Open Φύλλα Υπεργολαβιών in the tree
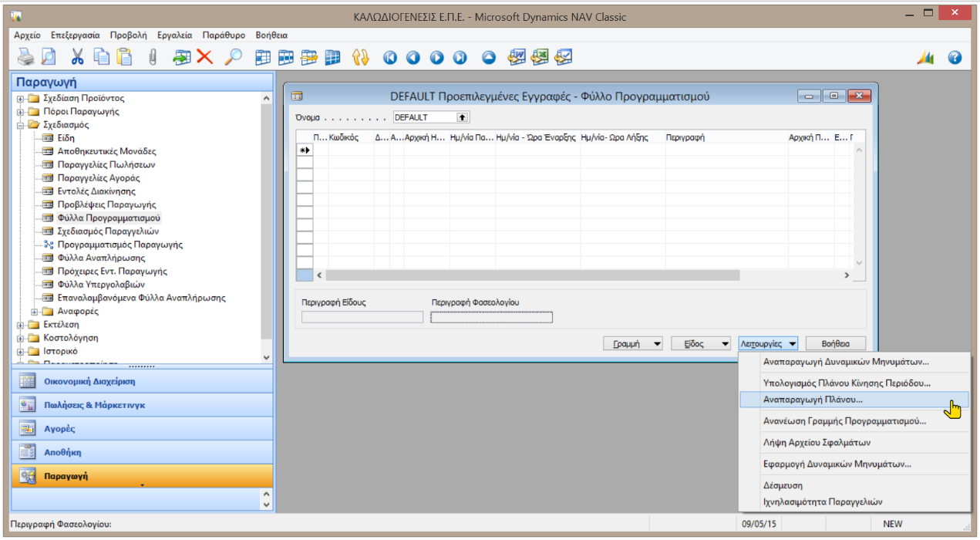The width and height of the screenshot is (980, 540). [101, 285]
